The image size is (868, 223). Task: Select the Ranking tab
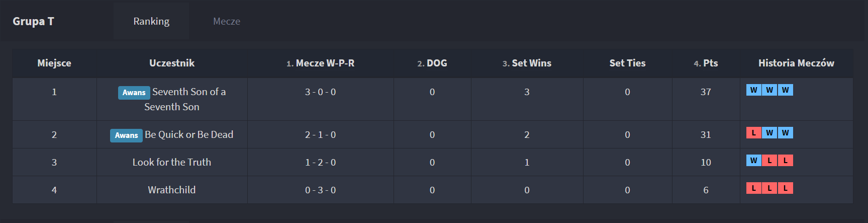click(151, 21)
